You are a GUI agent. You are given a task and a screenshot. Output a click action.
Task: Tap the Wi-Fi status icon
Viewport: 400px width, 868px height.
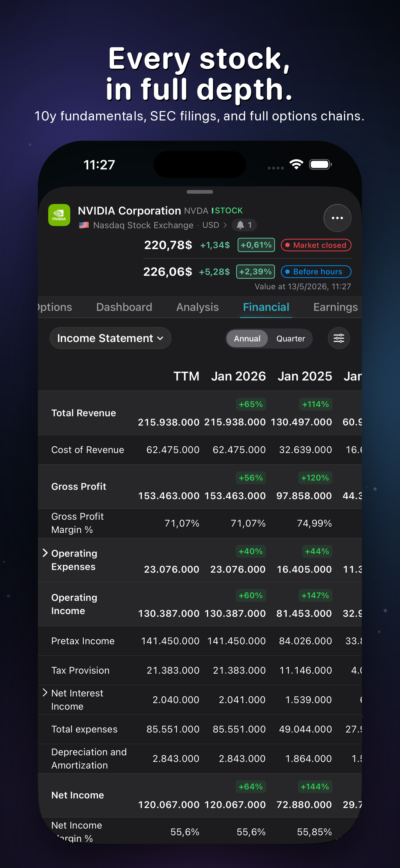tap(296, 164)
